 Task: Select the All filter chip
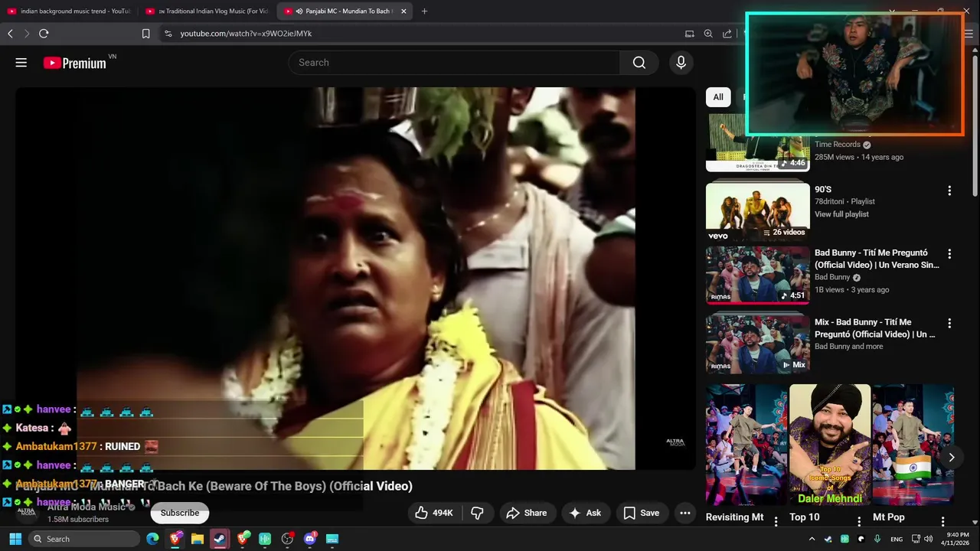pos(718,97)
